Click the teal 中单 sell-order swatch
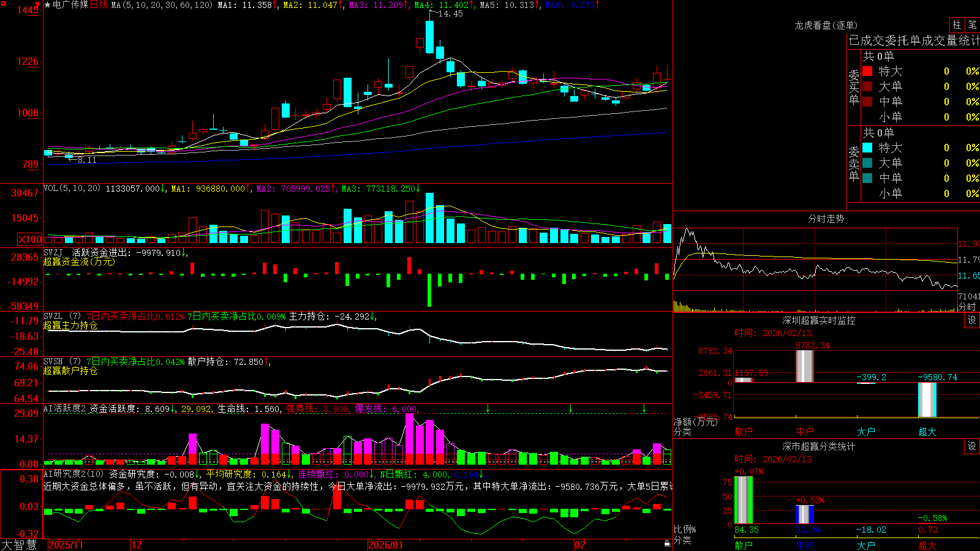This screenshot has width=980, height=551. click(x=867, y=178)
